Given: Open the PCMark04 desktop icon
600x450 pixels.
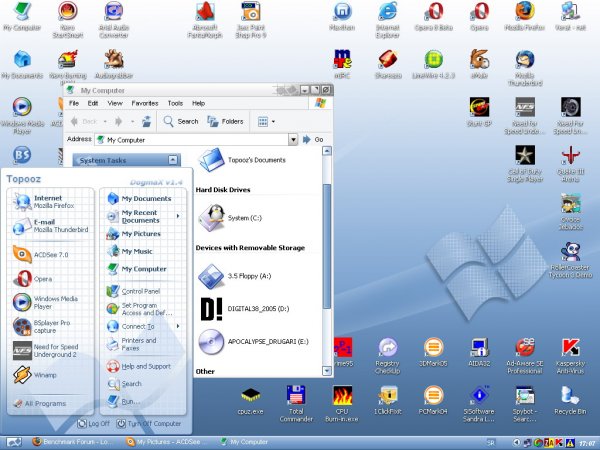Looking at the screenshot, I should click(x=433, y=401).
